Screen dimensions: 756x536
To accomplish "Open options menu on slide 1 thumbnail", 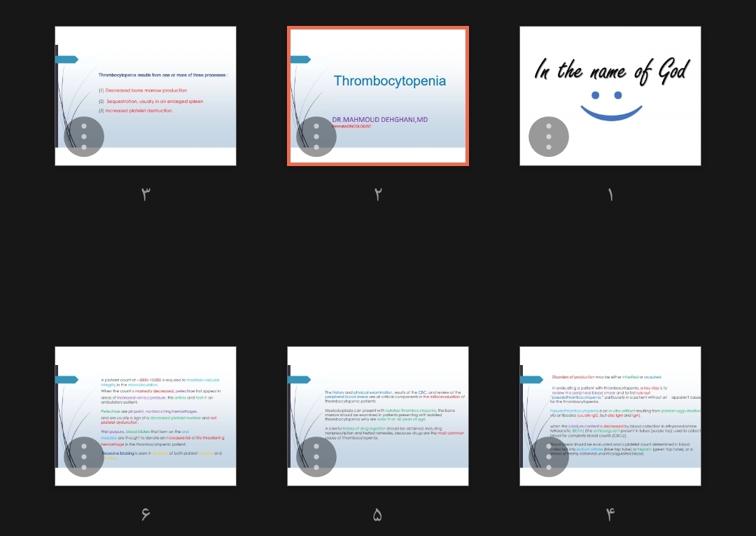I will tap(549, 137).
